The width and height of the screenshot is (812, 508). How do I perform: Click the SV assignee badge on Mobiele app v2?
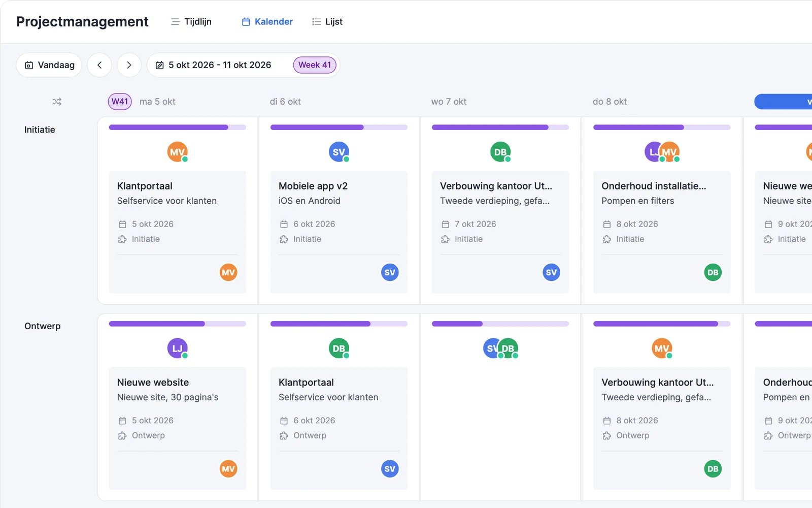click(390, 272)
